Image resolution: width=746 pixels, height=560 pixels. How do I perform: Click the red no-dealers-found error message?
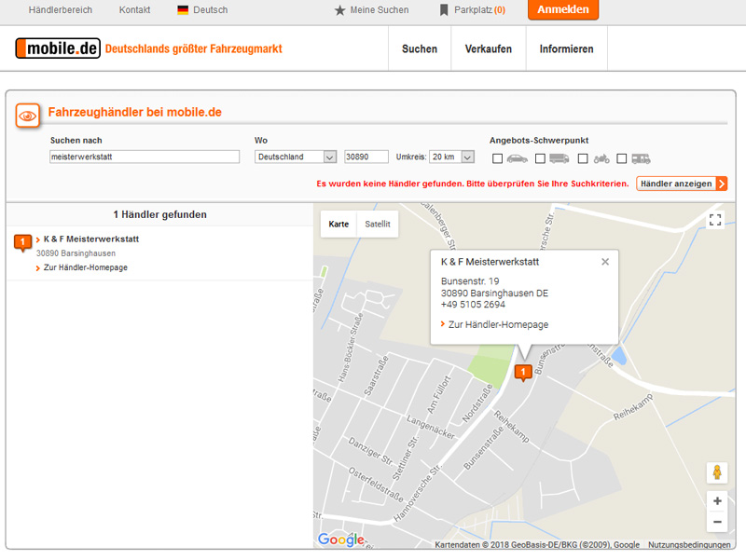coord(473,184)
